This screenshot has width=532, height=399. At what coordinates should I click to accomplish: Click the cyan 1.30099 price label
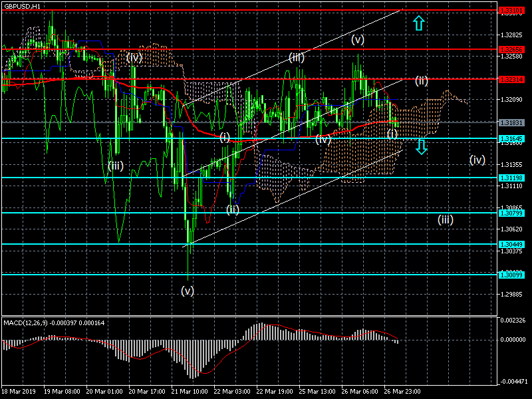coord(511,275)
